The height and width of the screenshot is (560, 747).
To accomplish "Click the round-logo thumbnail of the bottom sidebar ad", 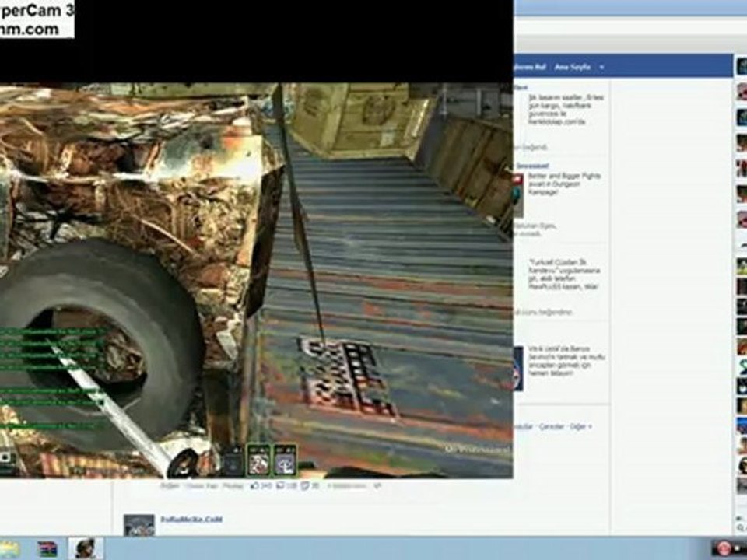I will (518, 369).
